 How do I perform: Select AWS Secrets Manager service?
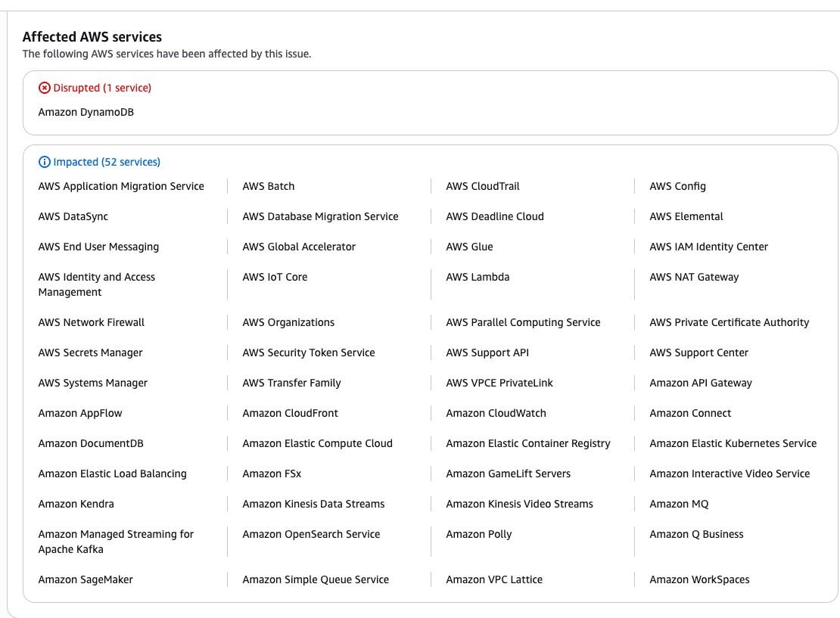[90, 353]
